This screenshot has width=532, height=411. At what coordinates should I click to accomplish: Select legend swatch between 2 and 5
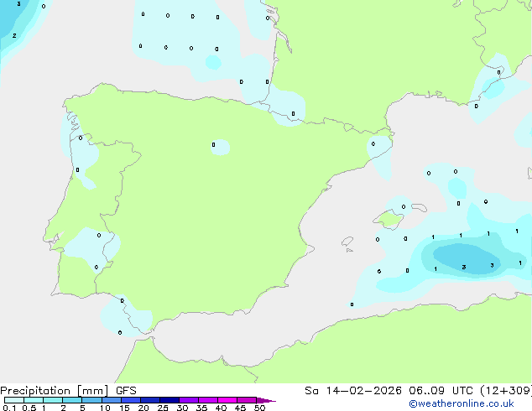(x=72, y=400)
